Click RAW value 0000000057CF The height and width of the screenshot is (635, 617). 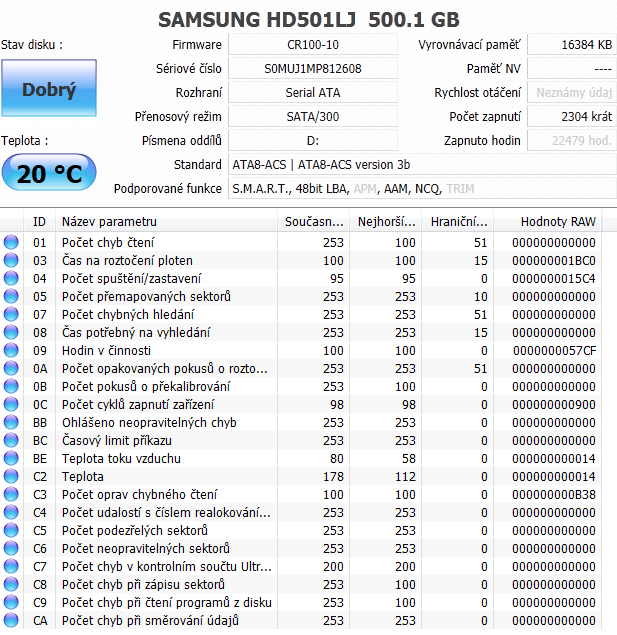pos(555,350)
